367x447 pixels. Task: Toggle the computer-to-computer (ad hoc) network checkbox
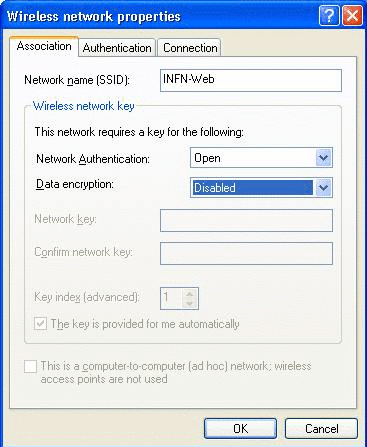(30, 367)
